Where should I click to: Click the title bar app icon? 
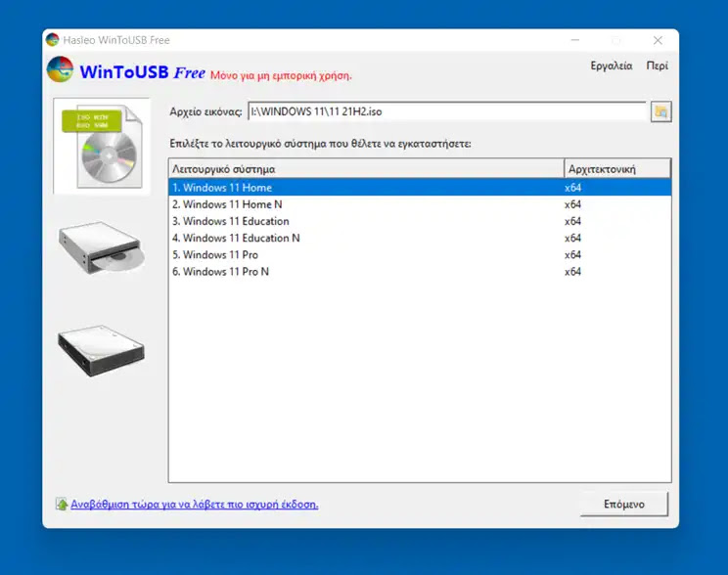53,40
